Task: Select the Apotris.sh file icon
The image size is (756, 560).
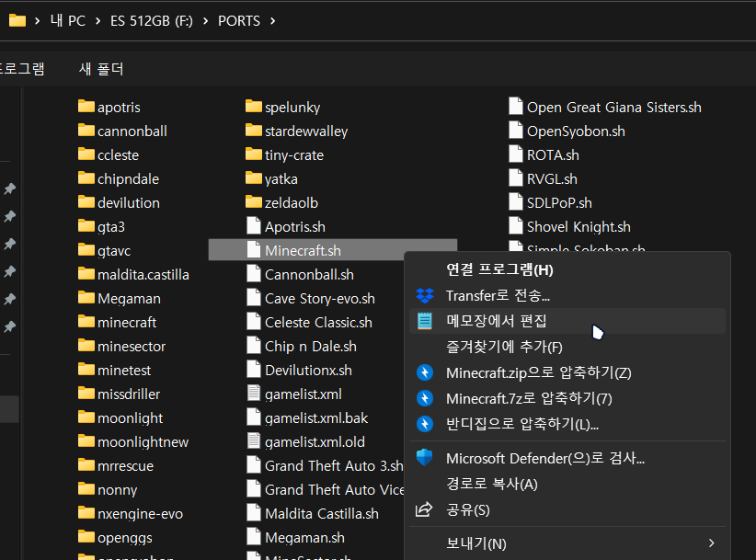Action: coord(254,226)
